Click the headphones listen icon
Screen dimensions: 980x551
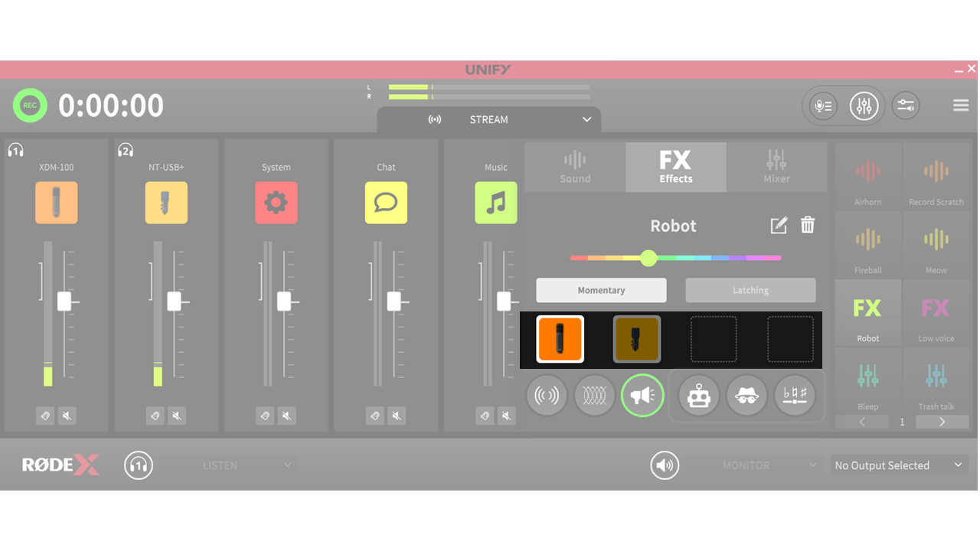139,465
